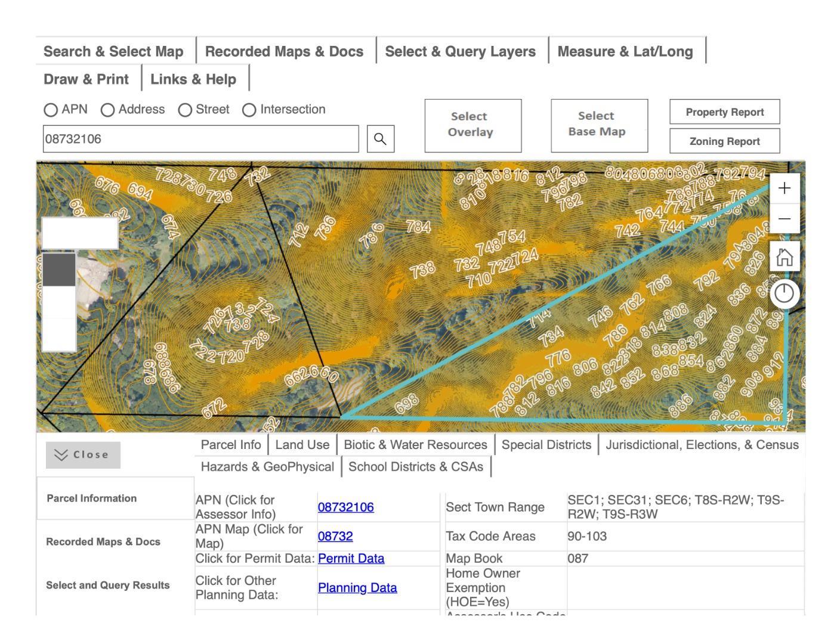834x644 pixels.
Task: Select the Street radio button
Action: (186, 110)
